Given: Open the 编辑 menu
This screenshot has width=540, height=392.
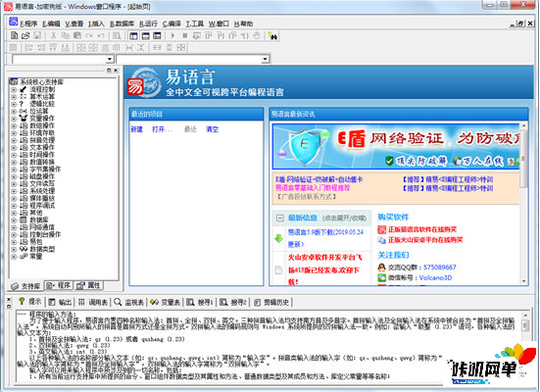Looking at the screenshot, I should coord(51,24).
